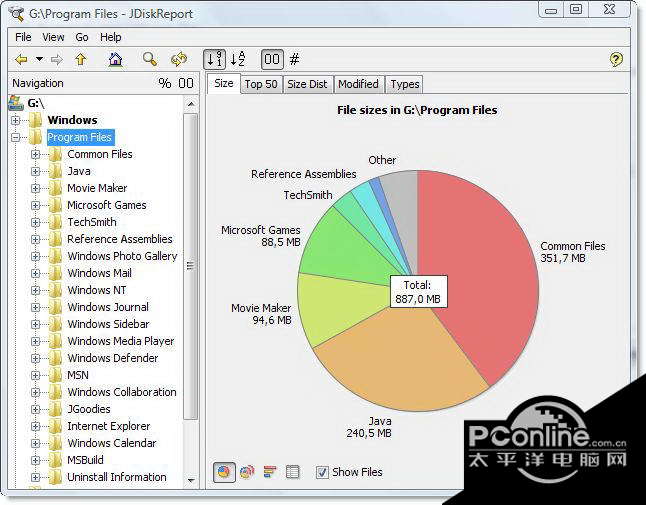Select Internet Explorer folder

(109, 426)
